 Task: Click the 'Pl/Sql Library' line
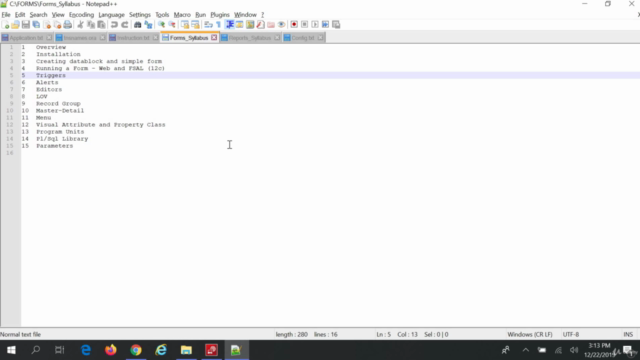[x=62, y=139]
